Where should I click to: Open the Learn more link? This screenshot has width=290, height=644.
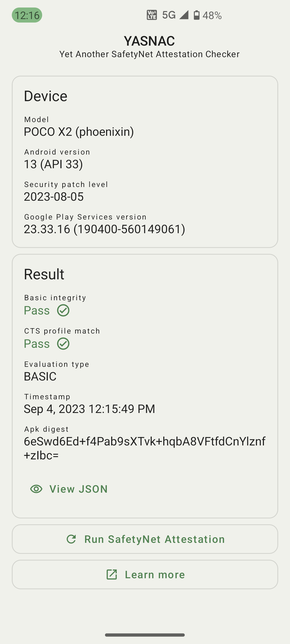pyautogui.click(x=145, y=575)
